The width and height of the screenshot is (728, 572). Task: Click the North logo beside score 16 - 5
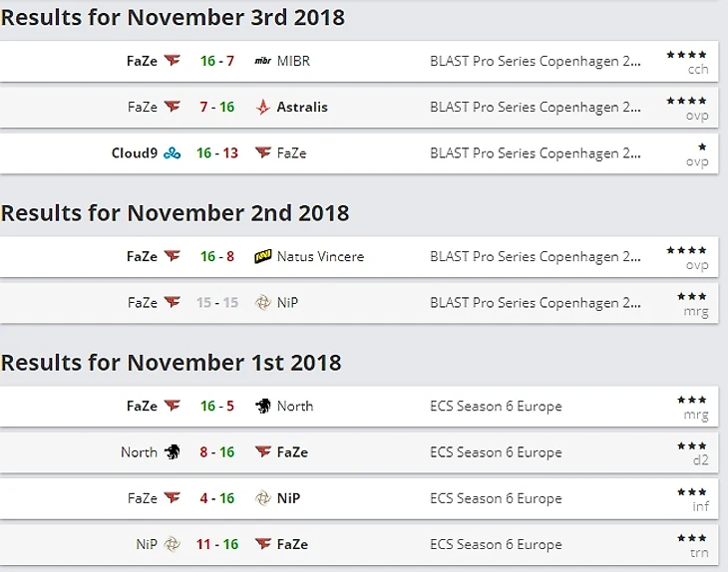[x=263, y=407]
